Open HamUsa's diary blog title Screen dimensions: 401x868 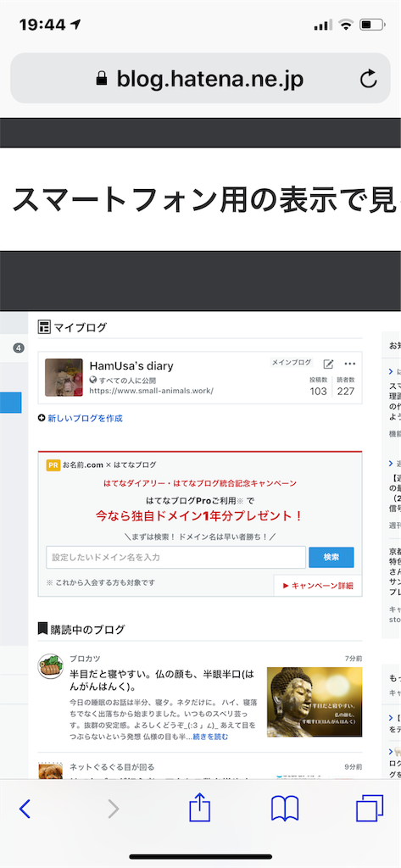[131, 365]
